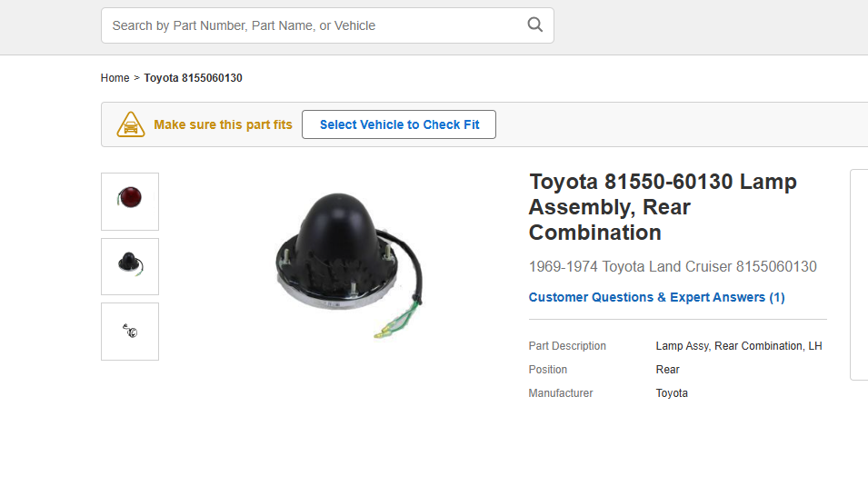Click the magnifying glass search icon
This screenshot has height=486, width=868.
click(535, 25)
